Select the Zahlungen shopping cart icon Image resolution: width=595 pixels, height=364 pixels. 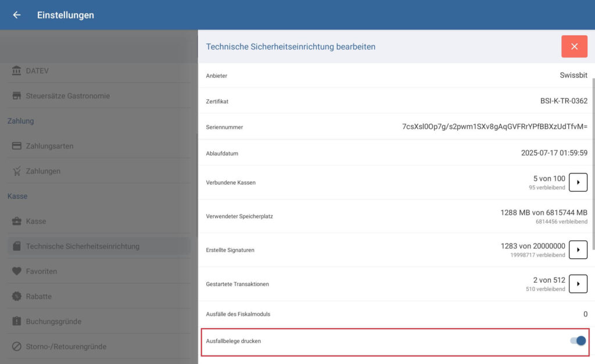pyautogui.click(x=17, y=171)
